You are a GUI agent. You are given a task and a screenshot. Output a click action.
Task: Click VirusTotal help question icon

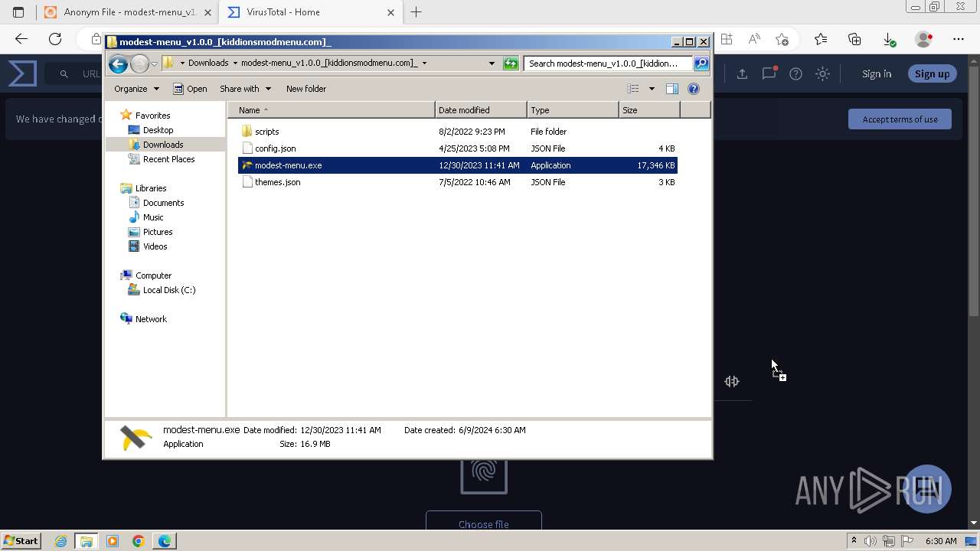tap(795, 74)
